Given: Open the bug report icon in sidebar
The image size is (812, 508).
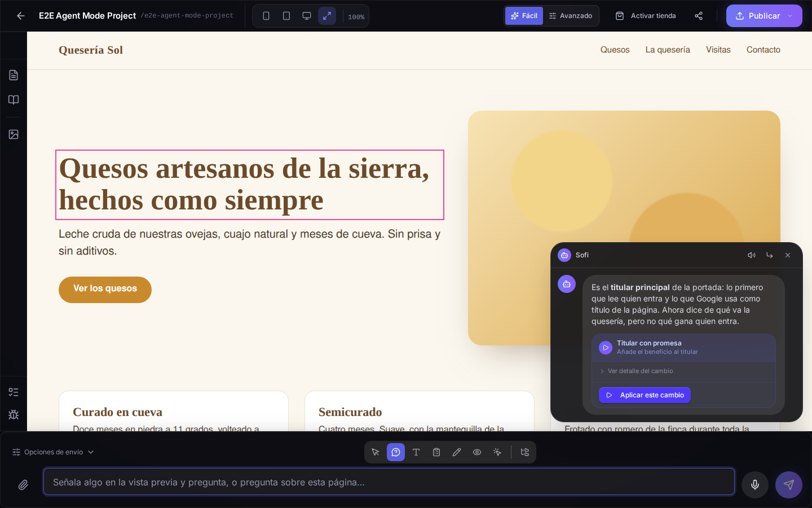Looking at the screenshot, I should (14, 415).
